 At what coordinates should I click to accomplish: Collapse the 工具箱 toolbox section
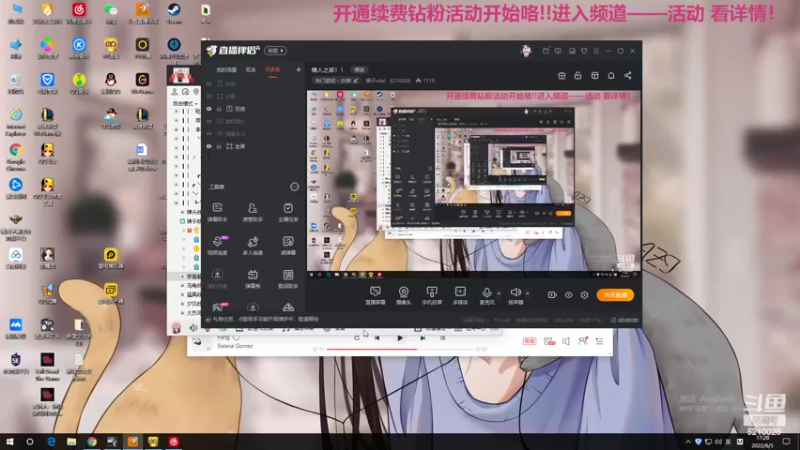pyautogui.click(x=294, y=187)
